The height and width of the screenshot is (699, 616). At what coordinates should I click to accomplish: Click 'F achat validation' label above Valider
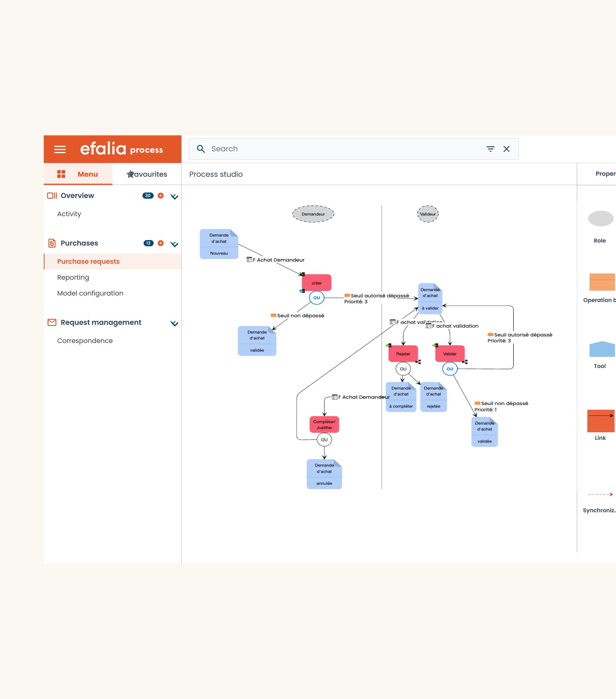452,326
